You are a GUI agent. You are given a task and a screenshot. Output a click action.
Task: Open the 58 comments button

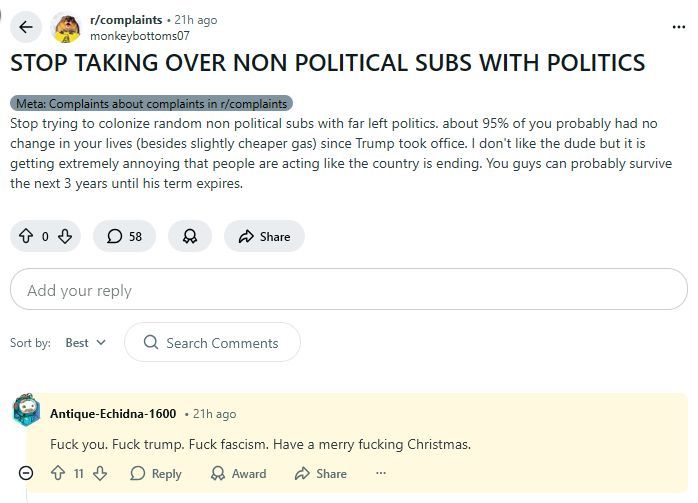124,236
